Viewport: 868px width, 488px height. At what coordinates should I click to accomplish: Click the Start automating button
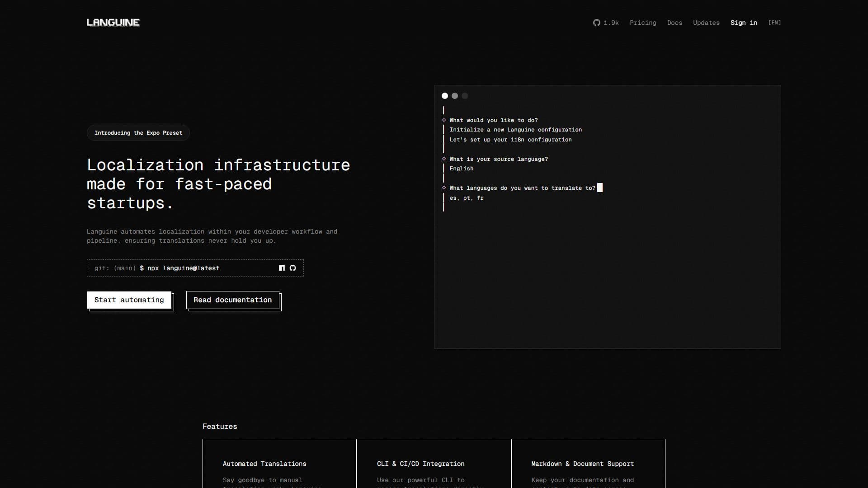[x=129, y=300]
